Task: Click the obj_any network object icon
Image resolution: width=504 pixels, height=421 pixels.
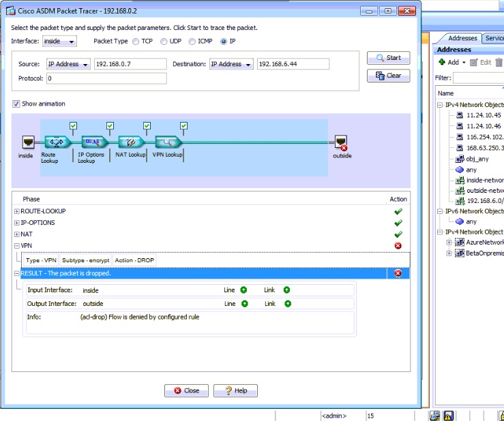Action: (460, 159)
